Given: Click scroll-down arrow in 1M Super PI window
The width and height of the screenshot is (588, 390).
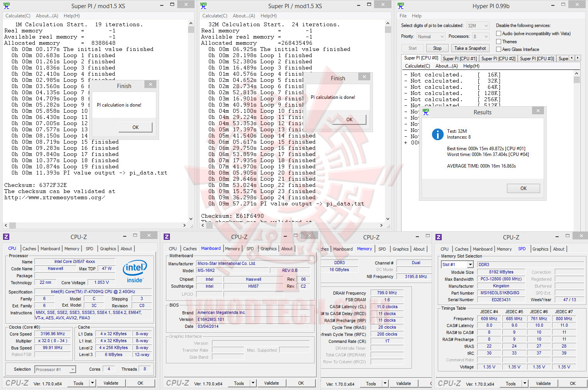Looking at the screenshot, I should point(191,219).
